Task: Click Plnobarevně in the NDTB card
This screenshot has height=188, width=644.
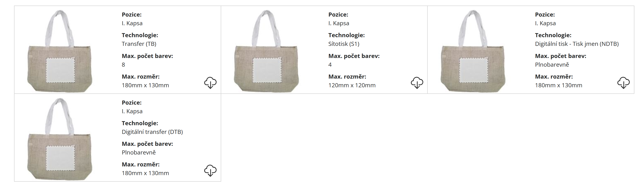Action: [x=552, y=65]
